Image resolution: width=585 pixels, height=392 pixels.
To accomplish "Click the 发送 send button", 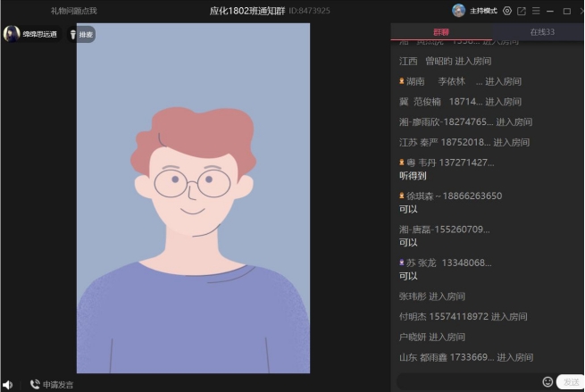I will 571,382.
